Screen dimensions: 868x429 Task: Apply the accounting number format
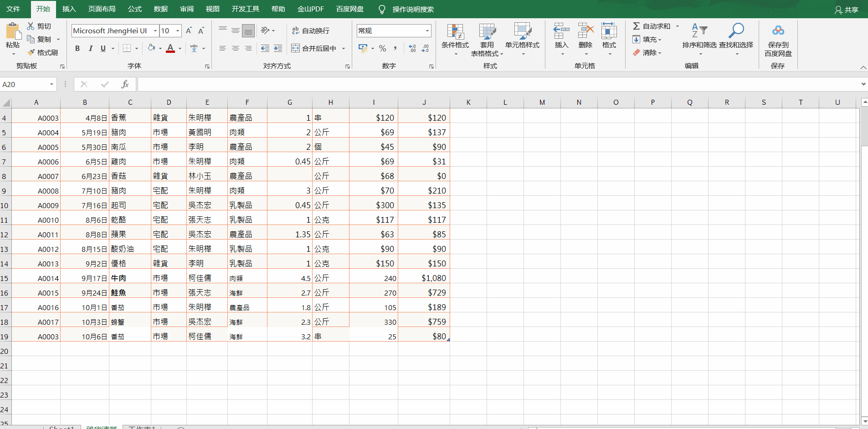363,48
